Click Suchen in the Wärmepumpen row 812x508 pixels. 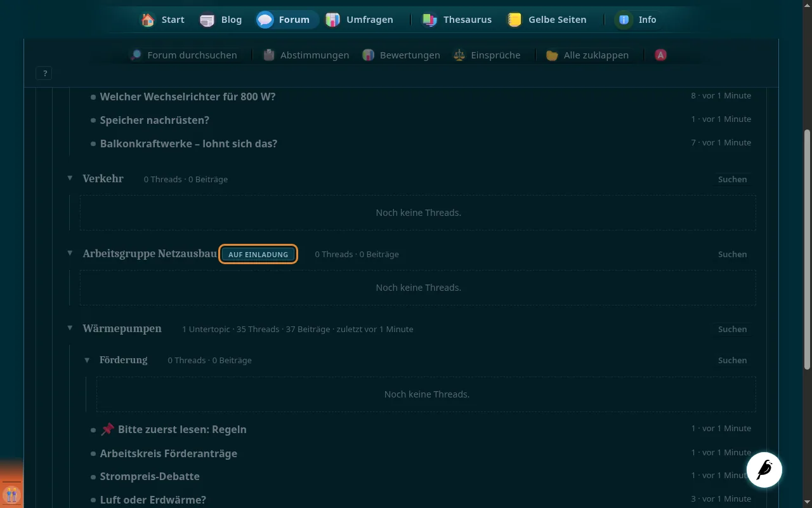[732, 329]
